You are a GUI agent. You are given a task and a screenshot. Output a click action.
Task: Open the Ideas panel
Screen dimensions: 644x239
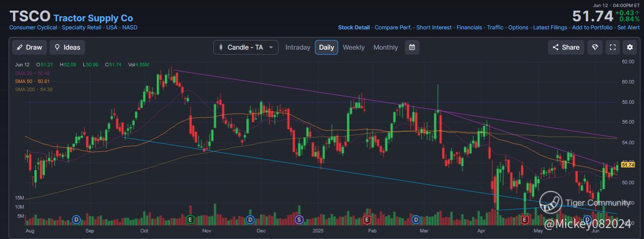[x=67, y=47]
